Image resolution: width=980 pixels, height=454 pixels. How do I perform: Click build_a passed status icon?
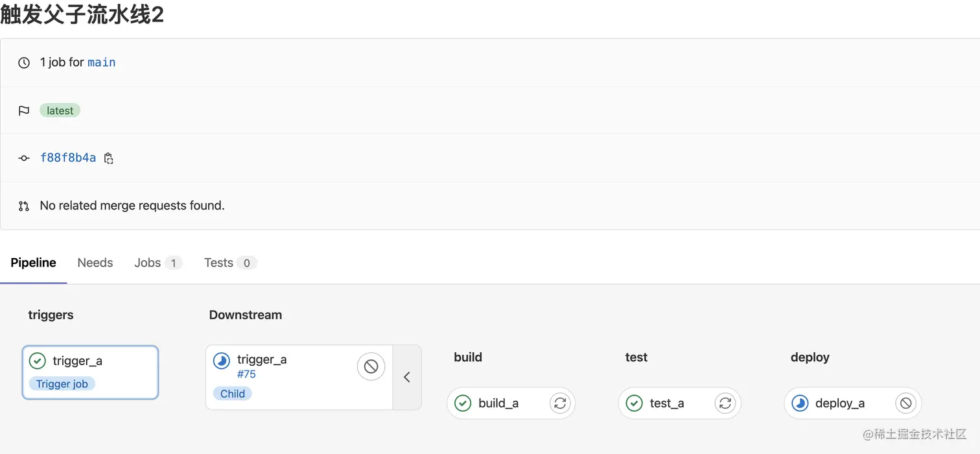click(x=463, y=403)
